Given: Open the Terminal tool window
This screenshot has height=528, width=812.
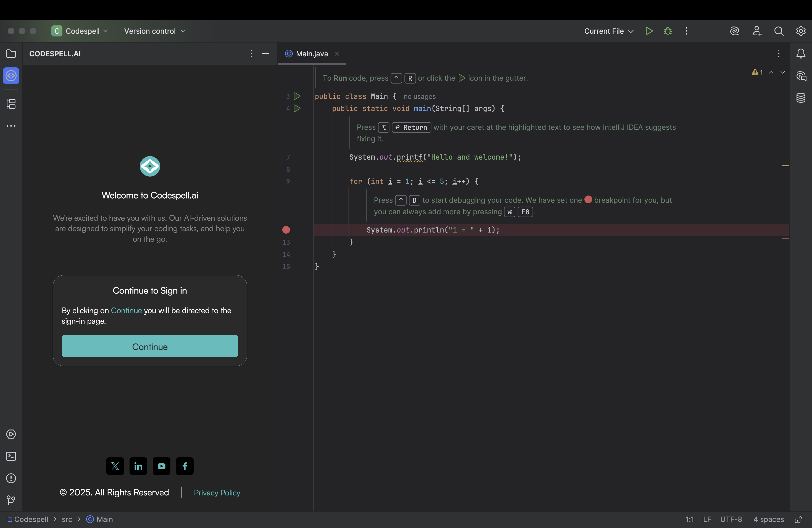Looking at the screenshot, I should [x=11, y=456].
